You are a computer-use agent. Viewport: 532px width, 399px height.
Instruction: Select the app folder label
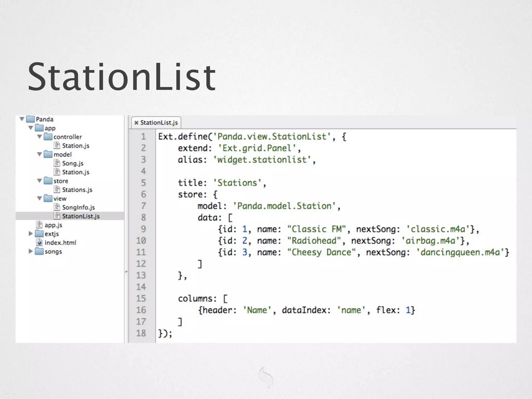[50, 128]
